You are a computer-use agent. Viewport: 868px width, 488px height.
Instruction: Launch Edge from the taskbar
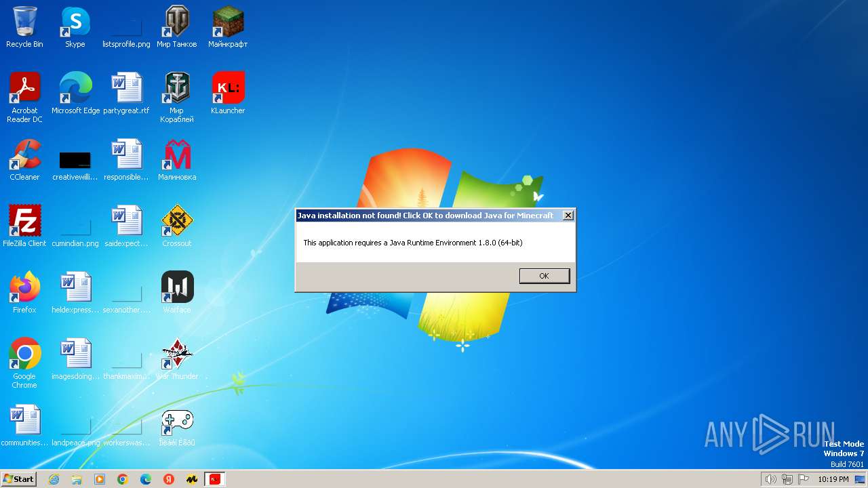click(x=146, y=479)
